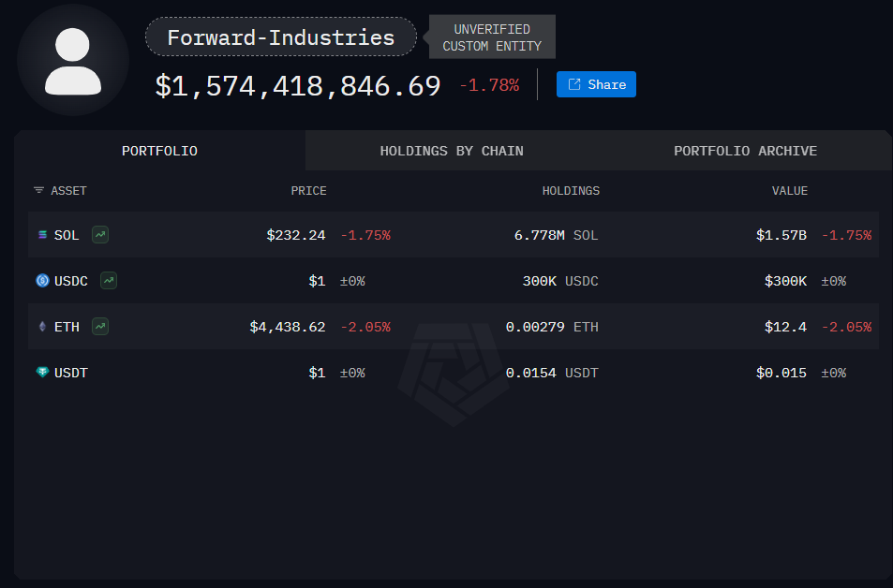Click the USDT token icon
This screenshot has width=893, height=588.
click(x=42, y=373)
